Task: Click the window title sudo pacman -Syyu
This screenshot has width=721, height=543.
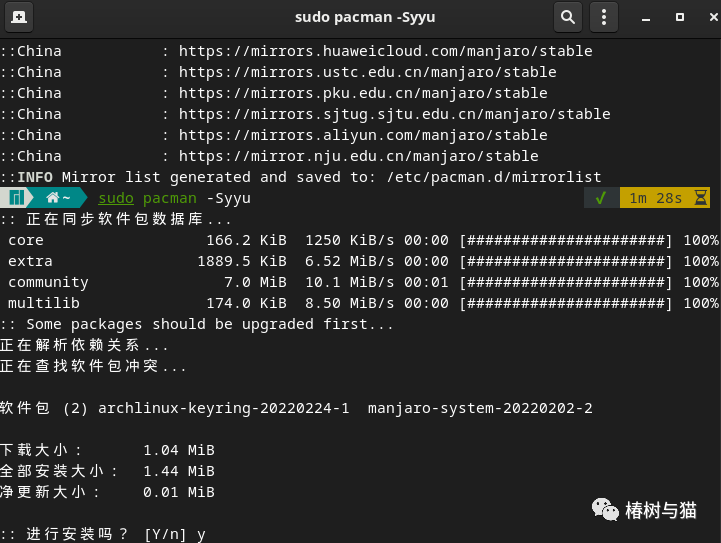Action: tap(365, 17)
